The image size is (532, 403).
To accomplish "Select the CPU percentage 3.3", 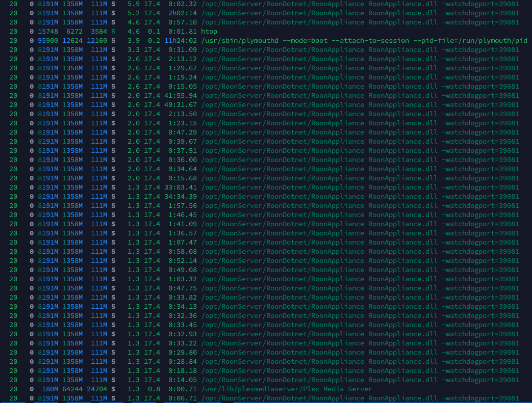I will [x=133, y=50].
